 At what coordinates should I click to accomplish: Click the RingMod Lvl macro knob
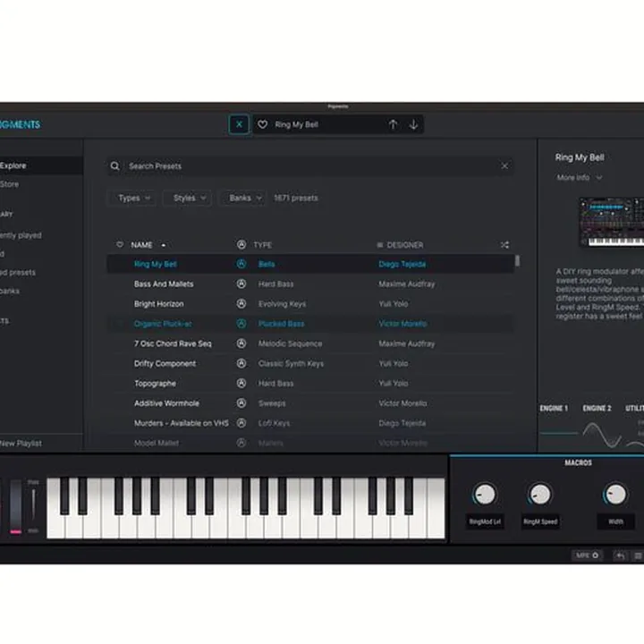[x=485, y=494]
